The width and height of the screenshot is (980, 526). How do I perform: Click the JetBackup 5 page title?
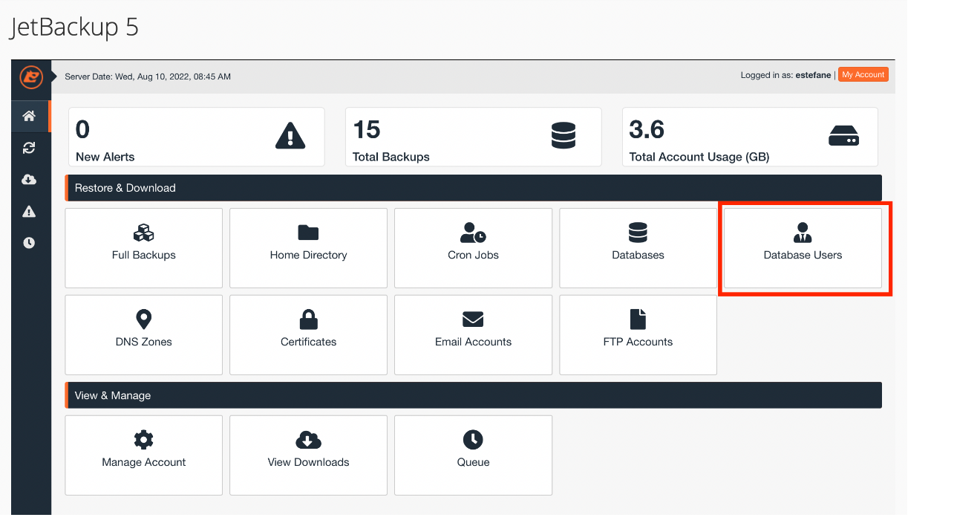[73, 27]
